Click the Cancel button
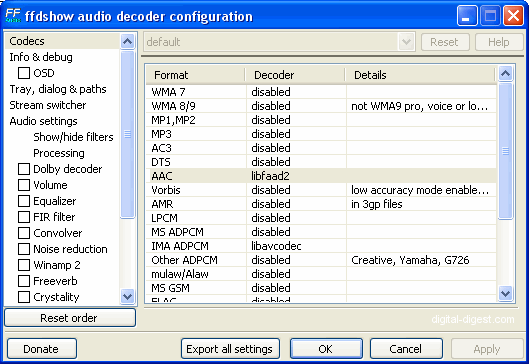The width and height of the screenshot is (529, 364). tap(406, 349)
